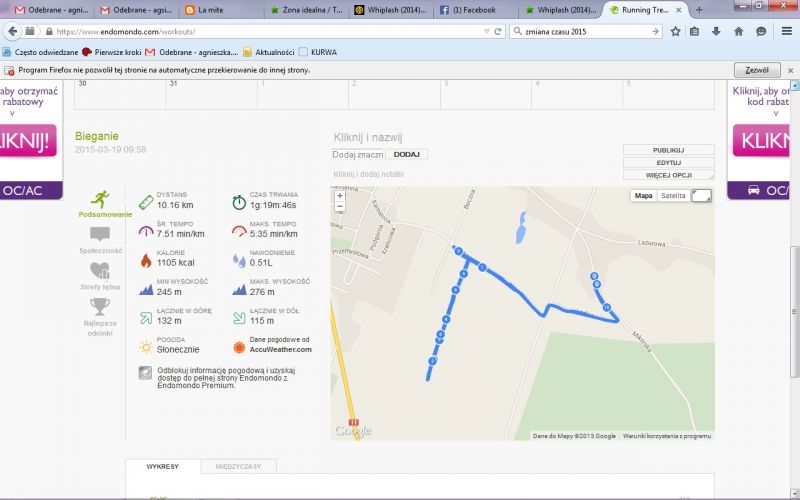Screen dimensions: 800x500
Task: Open the Społeczność speech bubble section
Action: [x=100, y=235]
